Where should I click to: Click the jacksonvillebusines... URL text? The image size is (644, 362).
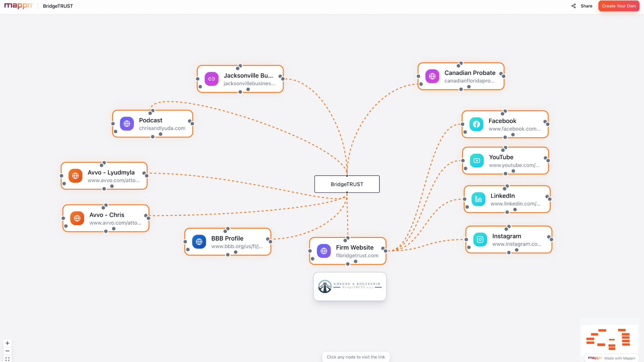tap(249, 83)
